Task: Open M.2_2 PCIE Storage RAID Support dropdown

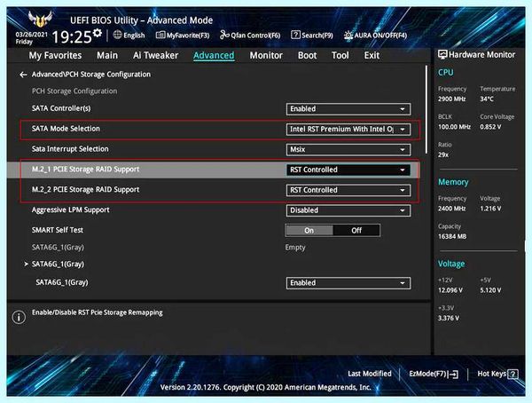Action: pyautogui.click(x=348, y=190)
